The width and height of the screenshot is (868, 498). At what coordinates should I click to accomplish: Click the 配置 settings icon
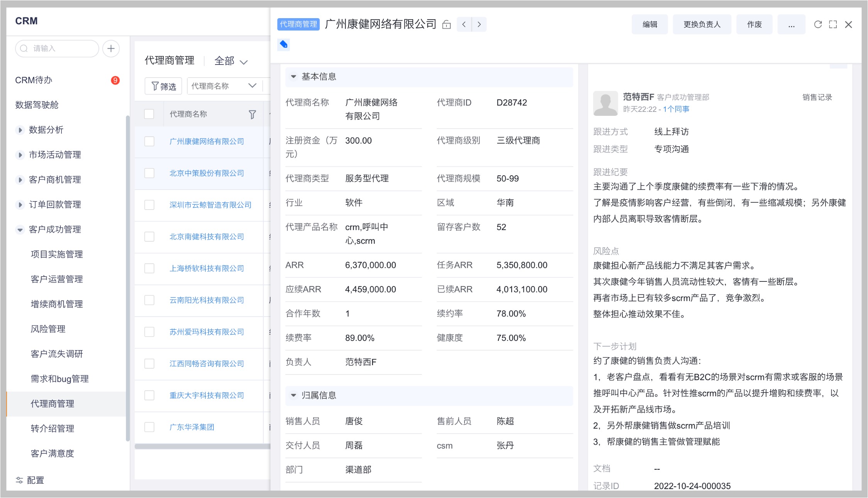click(19, 480)
